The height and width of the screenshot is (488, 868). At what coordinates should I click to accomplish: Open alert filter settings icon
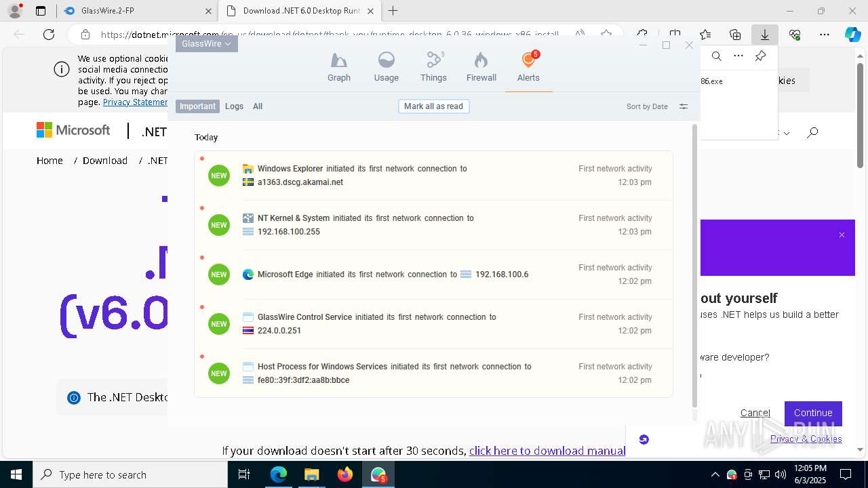pos(684,106)
